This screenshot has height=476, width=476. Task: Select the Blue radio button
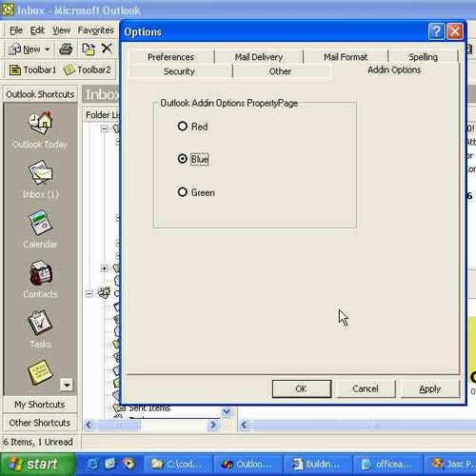[183, 158]
